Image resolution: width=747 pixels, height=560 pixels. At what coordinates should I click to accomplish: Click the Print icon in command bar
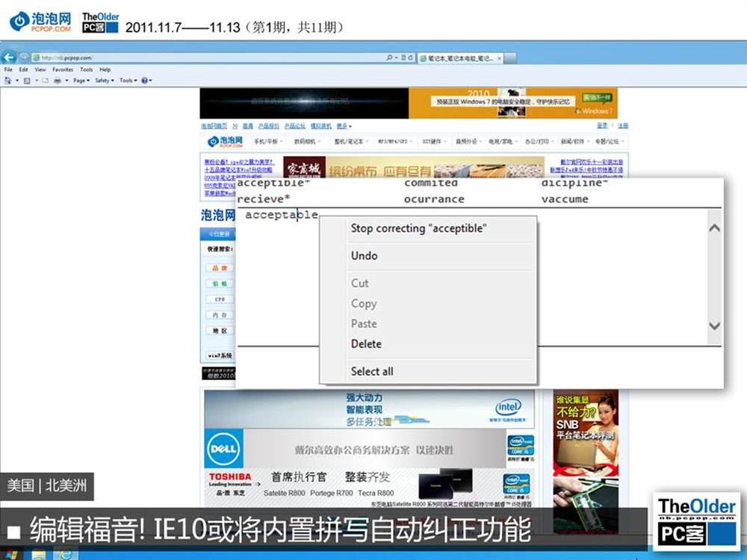57,81
